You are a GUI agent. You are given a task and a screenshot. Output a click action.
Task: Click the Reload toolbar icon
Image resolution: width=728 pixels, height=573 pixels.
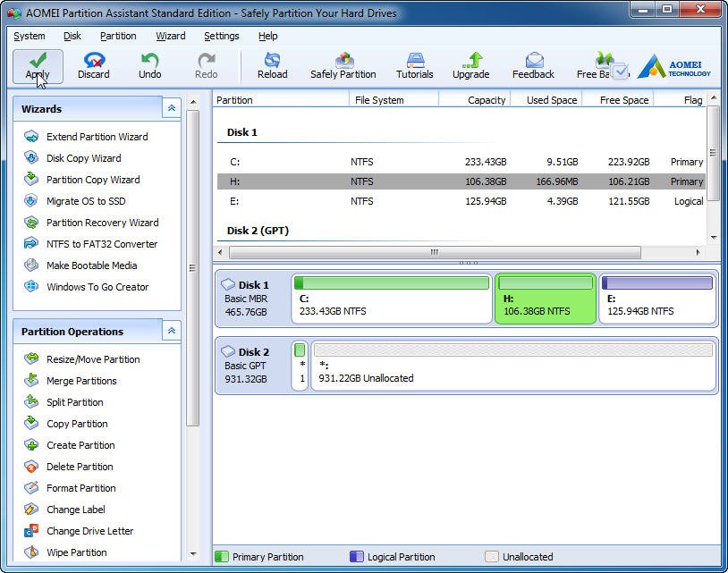tap(272, 61)
